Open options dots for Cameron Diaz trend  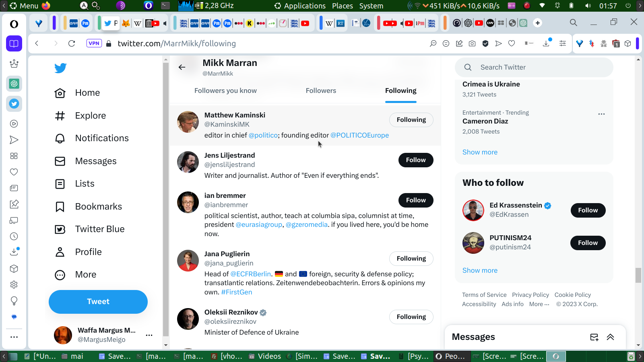[601, 114]
